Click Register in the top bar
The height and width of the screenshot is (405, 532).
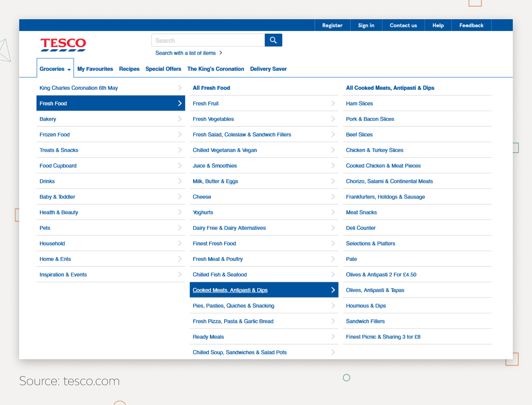click(332, 25)
